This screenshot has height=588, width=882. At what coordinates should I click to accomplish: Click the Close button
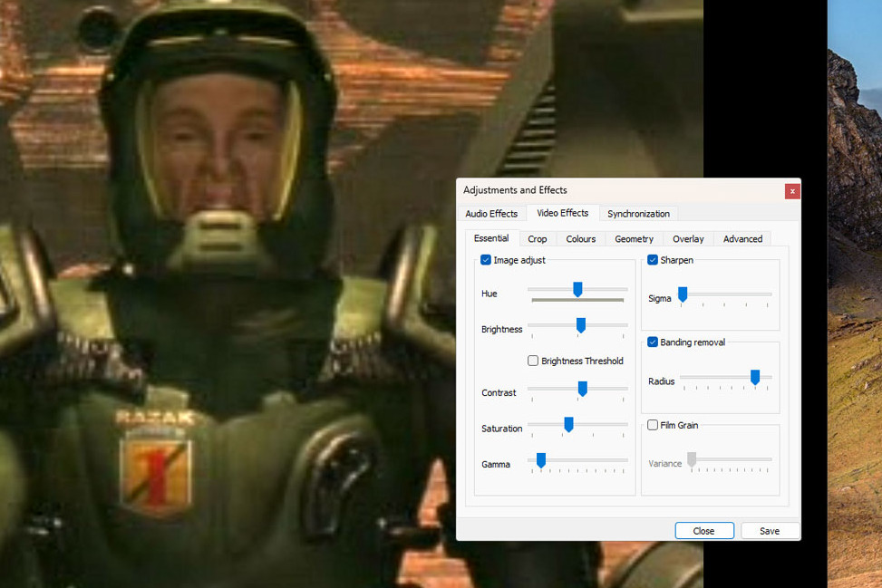point(704,531)
